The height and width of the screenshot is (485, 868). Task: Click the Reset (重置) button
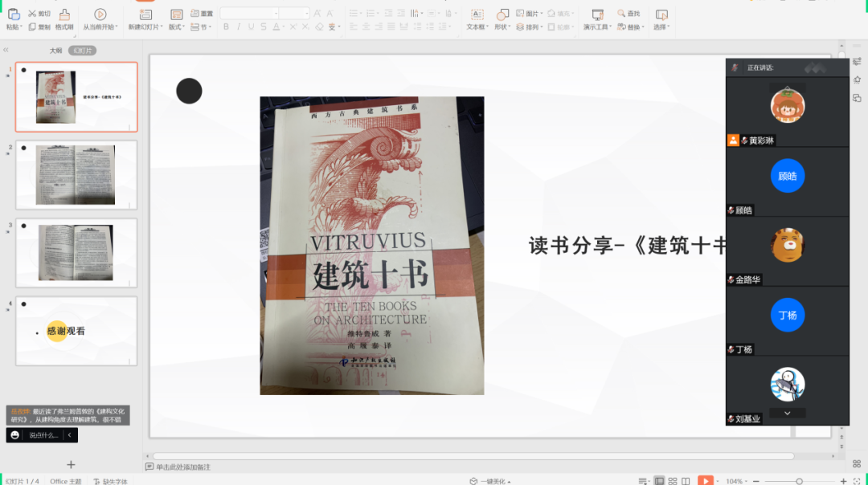202,14
